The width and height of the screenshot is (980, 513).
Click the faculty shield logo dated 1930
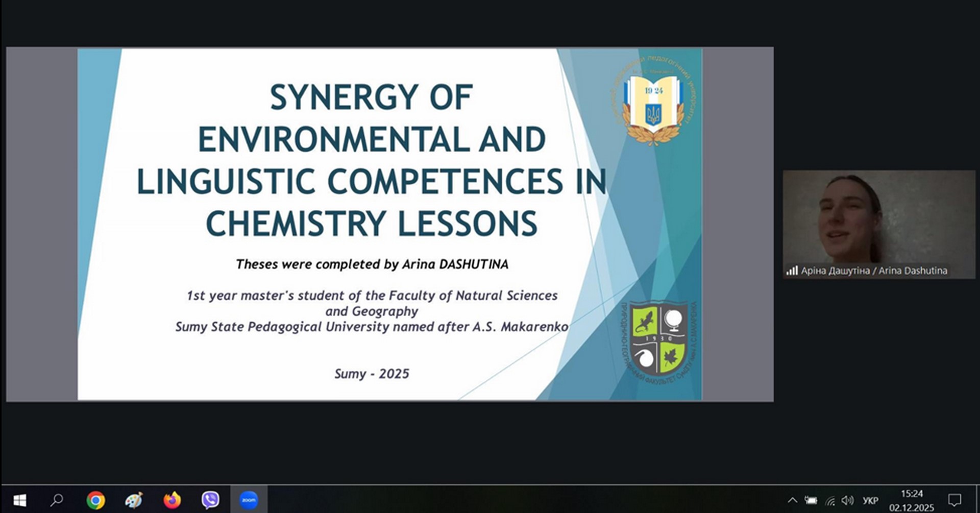coord(658,341)
